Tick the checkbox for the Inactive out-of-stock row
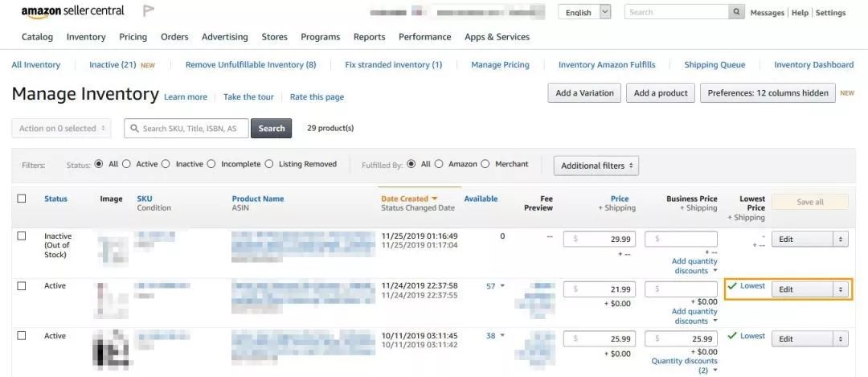Image resolution: width=868 pixels, height=377 pixels. point(22,236)
